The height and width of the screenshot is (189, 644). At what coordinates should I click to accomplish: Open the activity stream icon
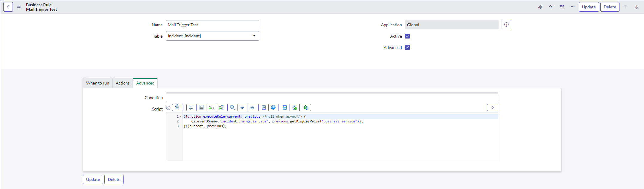[551, 7]
